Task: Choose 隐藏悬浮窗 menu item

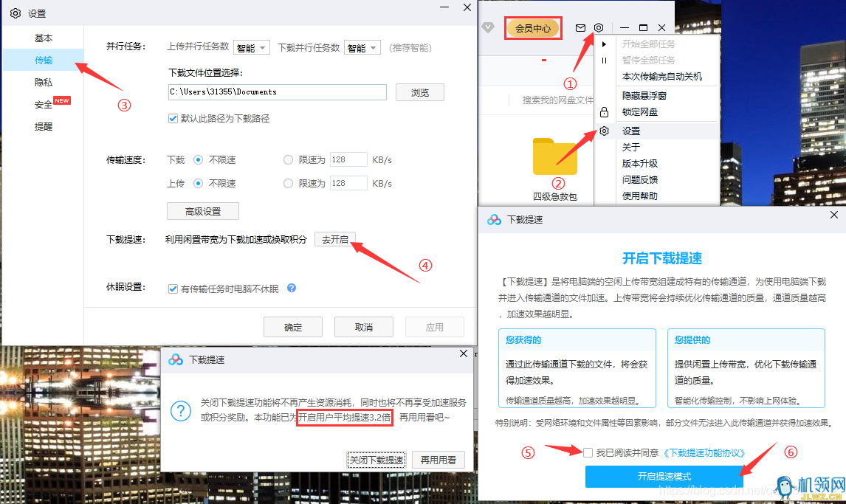Action: [644, 95]
